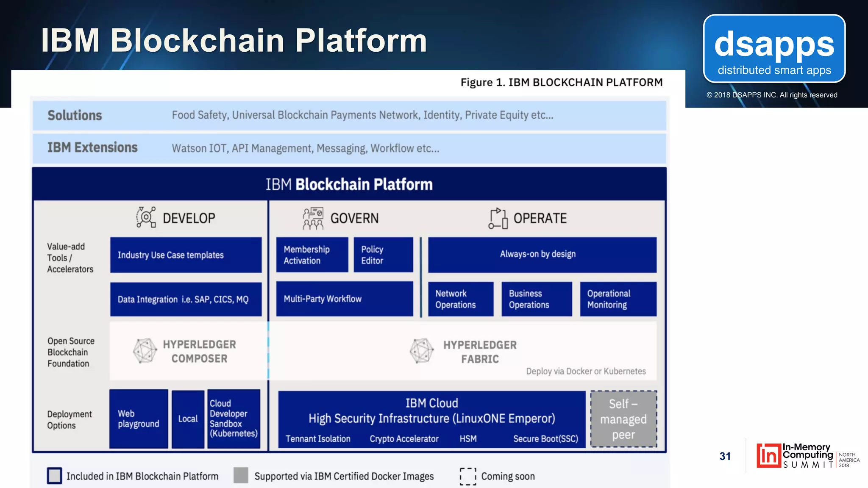This screenshot has width=868, height=488.
Task: Click Open Source Blockchain Foundation label
Action: coord(71,352)
